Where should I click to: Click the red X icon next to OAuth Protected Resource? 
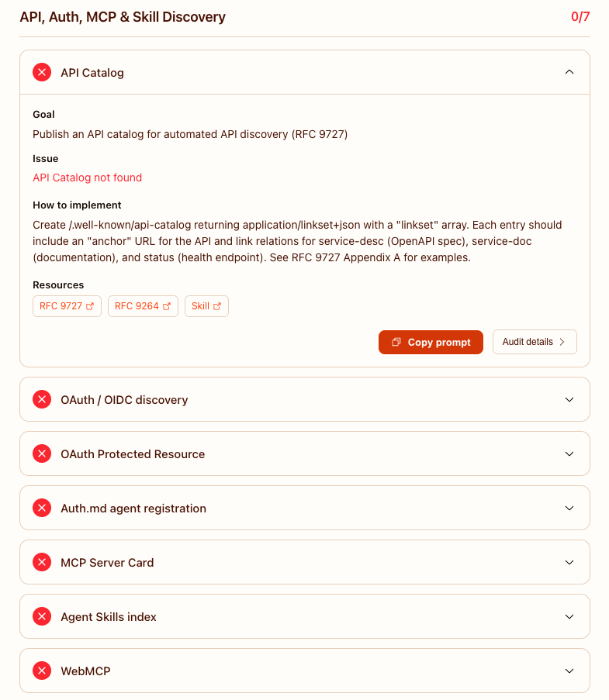pyautogui.click(x=42, y=454)
